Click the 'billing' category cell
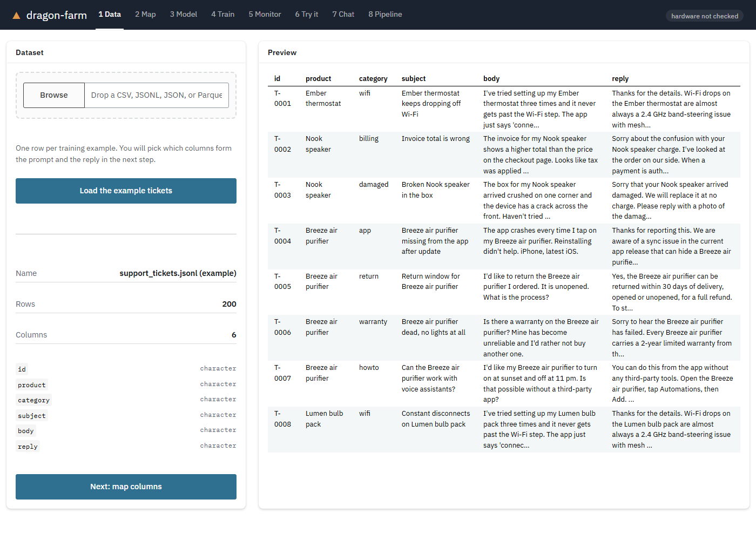This screenshot has height=540, width=756. point(369,139)
